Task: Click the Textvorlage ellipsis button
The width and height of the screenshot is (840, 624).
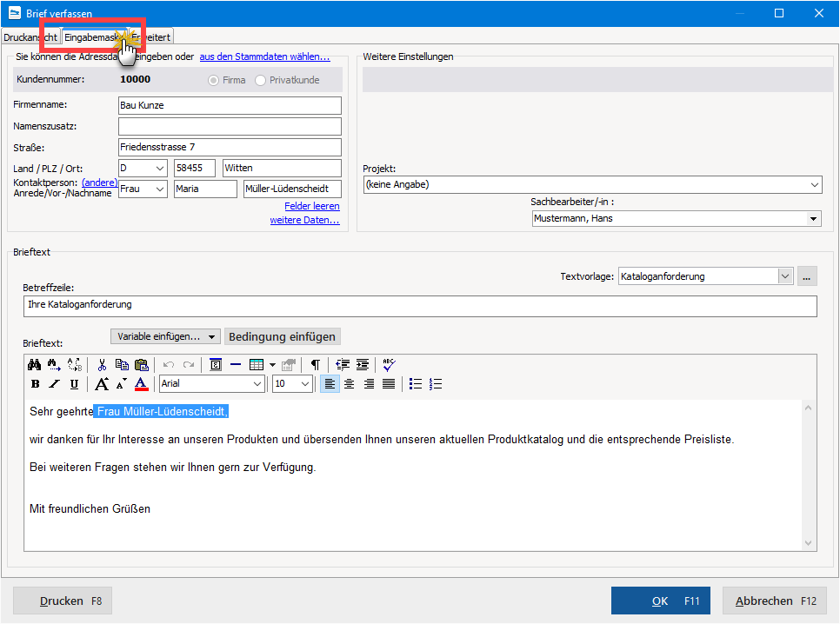Action: (807, 276)
